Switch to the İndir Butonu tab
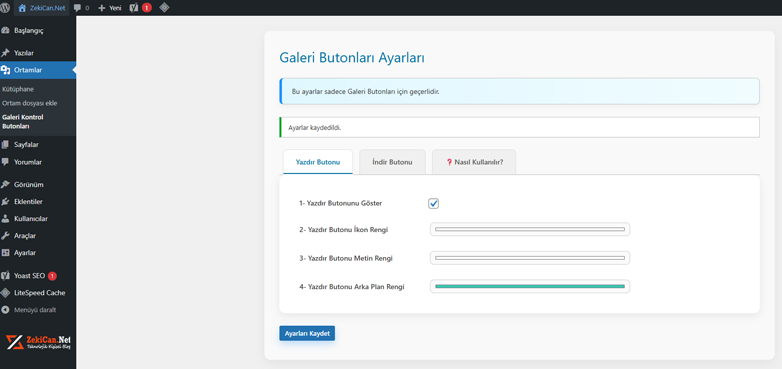This screenshot has width=782, height=369. pos(392,162)
